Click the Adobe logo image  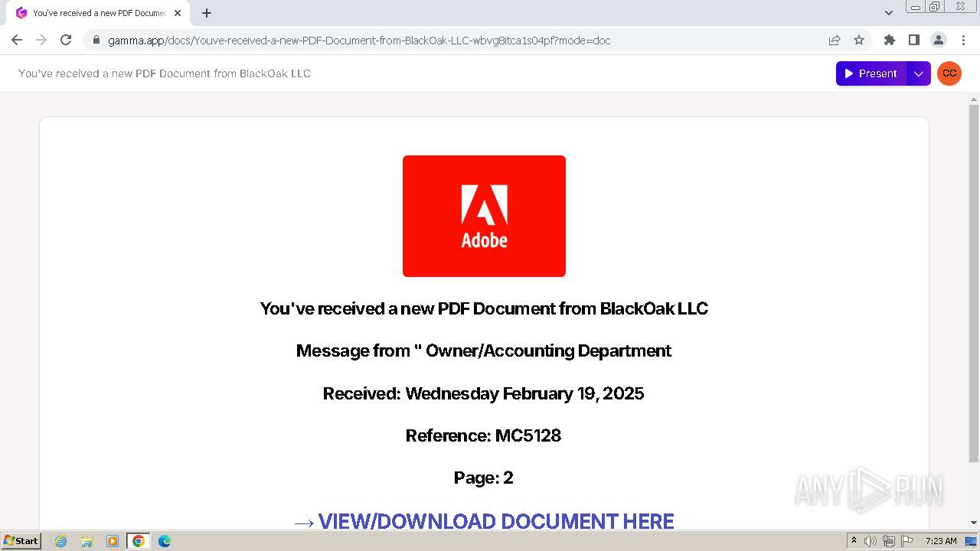[484, 216]
